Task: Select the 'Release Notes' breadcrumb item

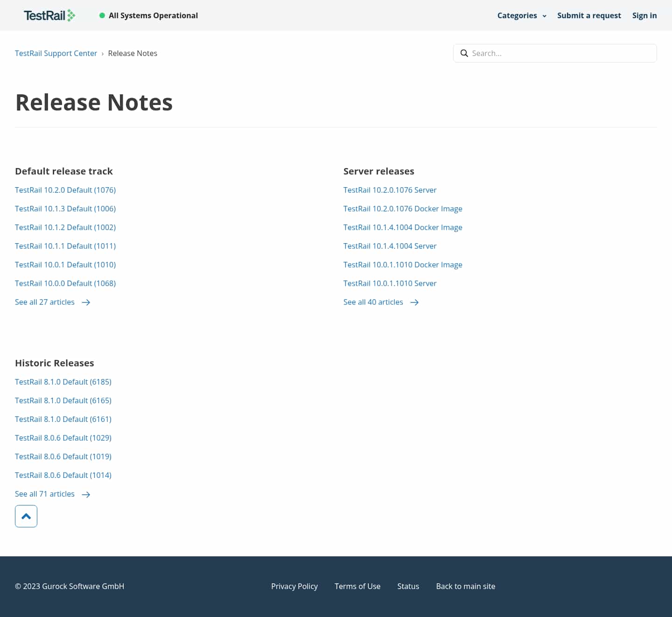Action: (x=133, y=53)
